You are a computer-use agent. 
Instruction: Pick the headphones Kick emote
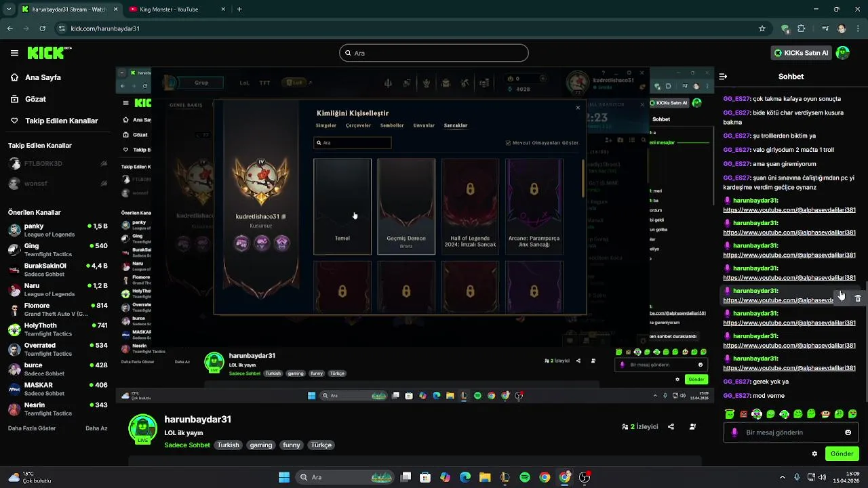[757, 413]
